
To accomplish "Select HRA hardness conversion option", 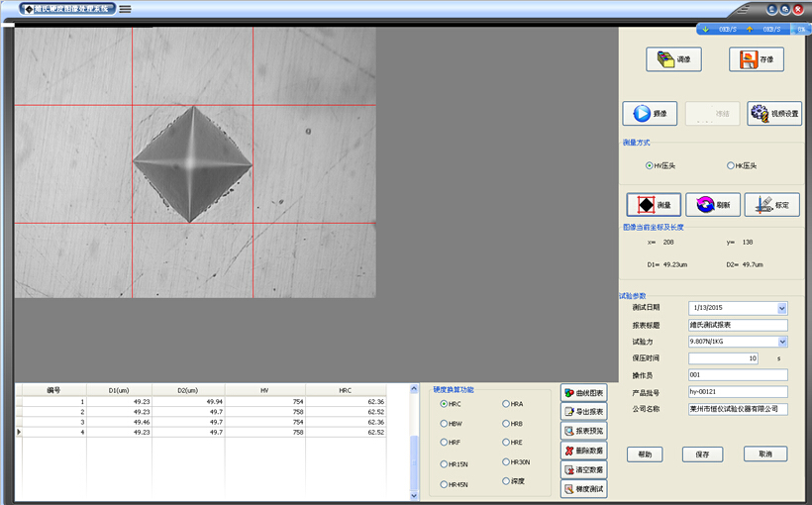I will tap(506, 404).
